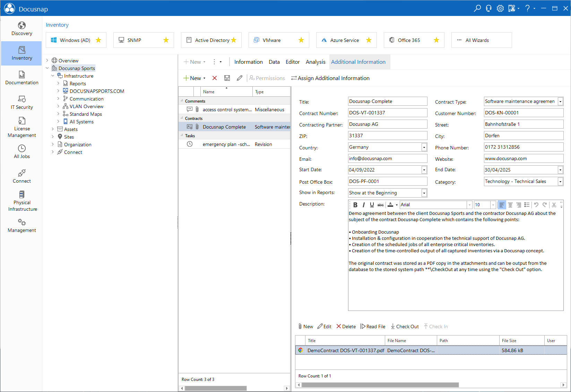This screenshot has width=571, height=392.
Task: Toggle favorite star for SNMP wizard
Action: 166,40
